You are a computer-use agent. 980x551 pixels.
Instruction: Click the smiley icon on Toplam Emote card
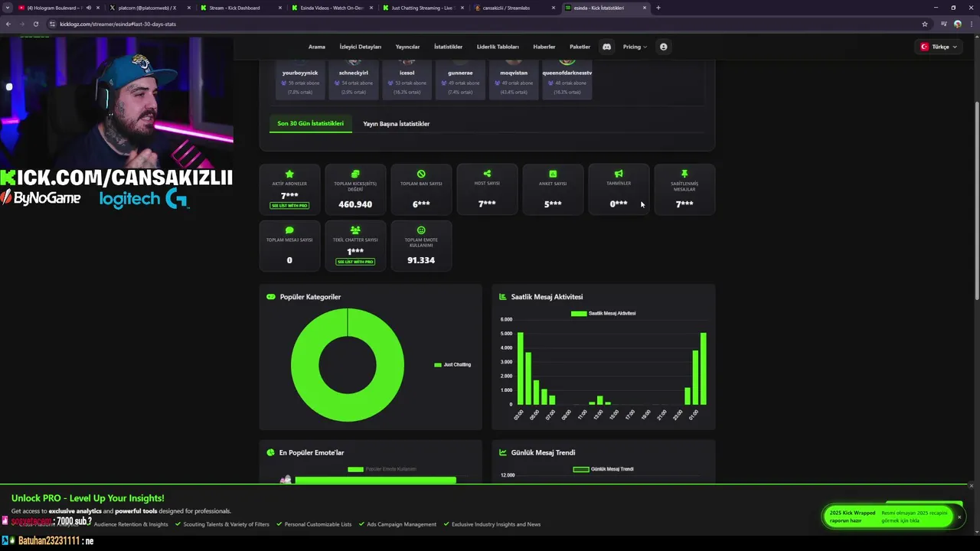click(421, 230)
